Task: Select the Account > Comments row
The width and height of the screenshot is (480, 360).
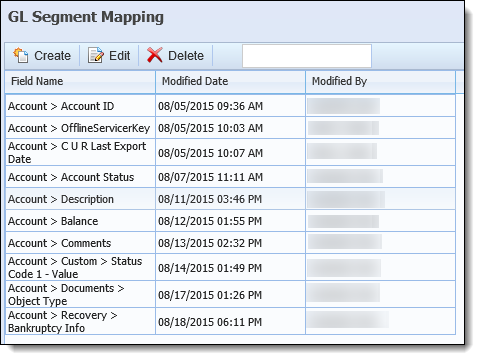Action: (x=230, y=243)
